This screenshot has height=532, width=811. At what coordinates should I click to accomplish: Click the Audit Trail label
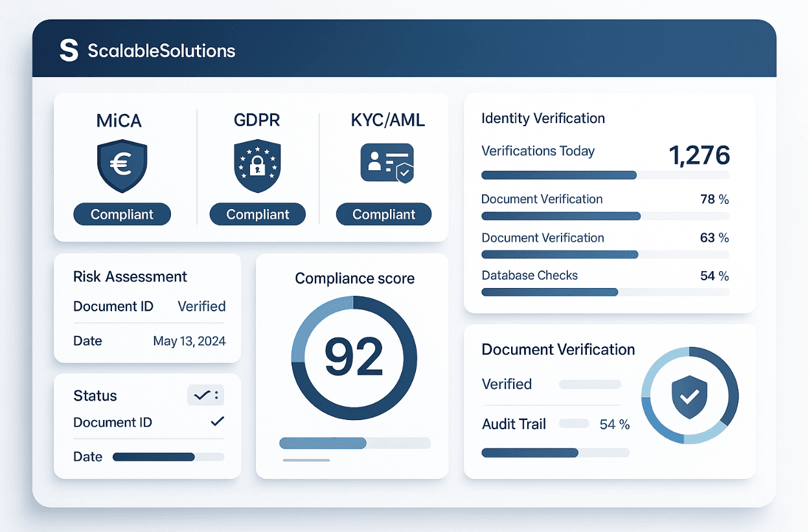coord(514,425)
